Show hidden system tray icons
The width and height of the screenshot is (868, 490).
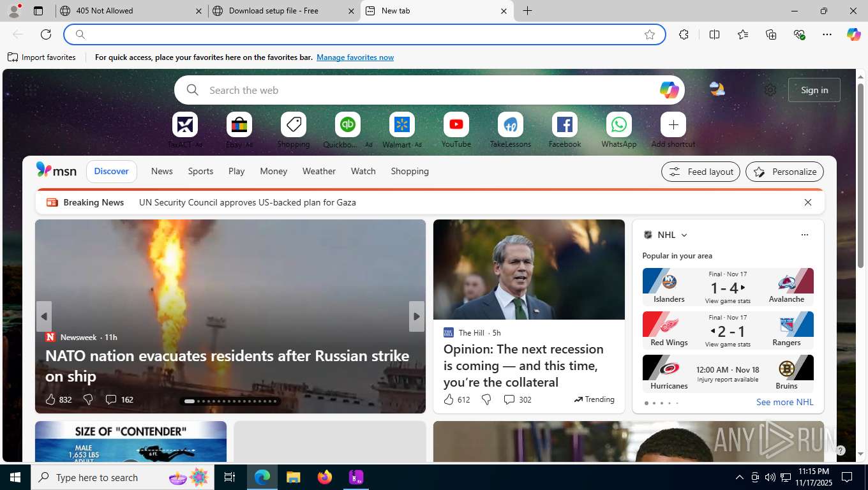pyautogui.click(x=740, y=477)
